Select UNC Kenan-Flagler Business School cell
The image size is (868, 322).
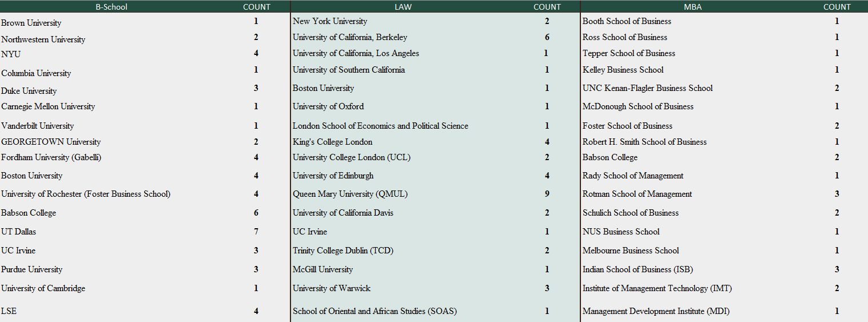pyautogui.click(x=648, y=88)
